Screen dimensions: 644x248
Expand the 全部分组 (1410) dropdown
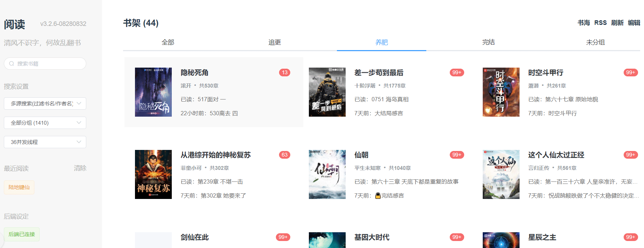coord(45,123)
